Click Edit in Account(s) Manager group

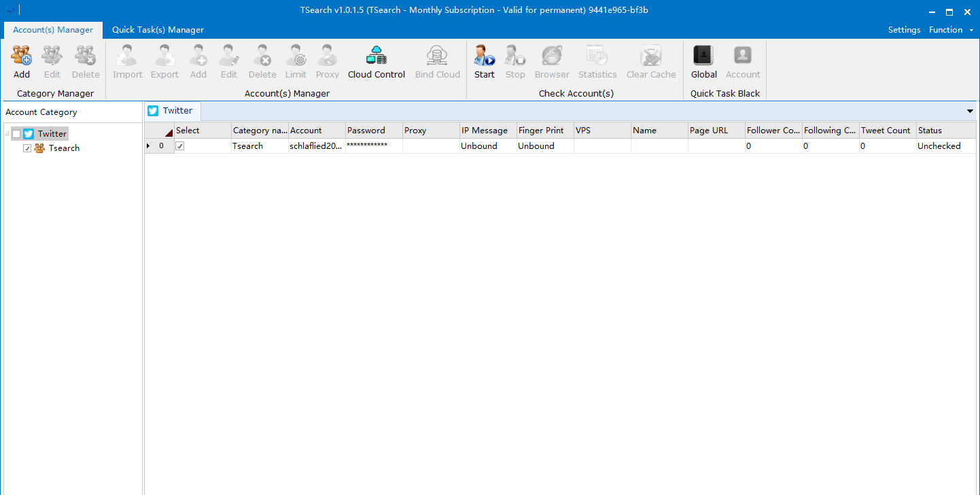click(229, 62)
